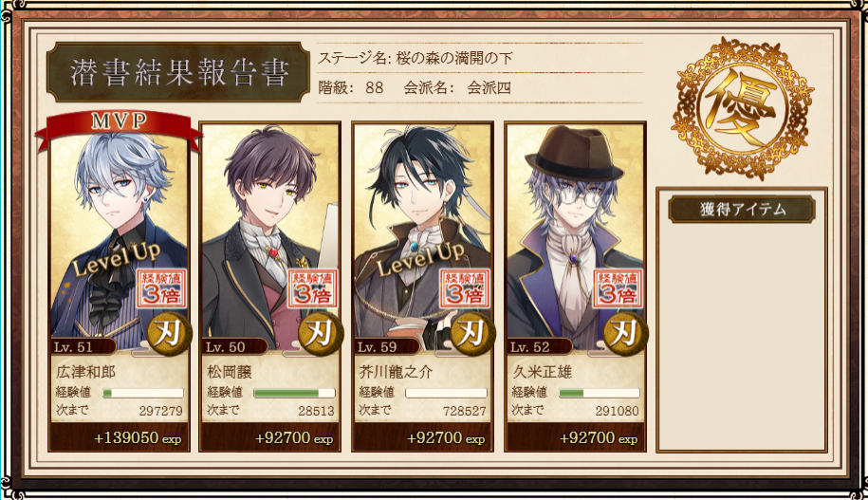Click the 経験値3倍 stamp on 久米正雄
868x500 pixels.
coord(618,288)
